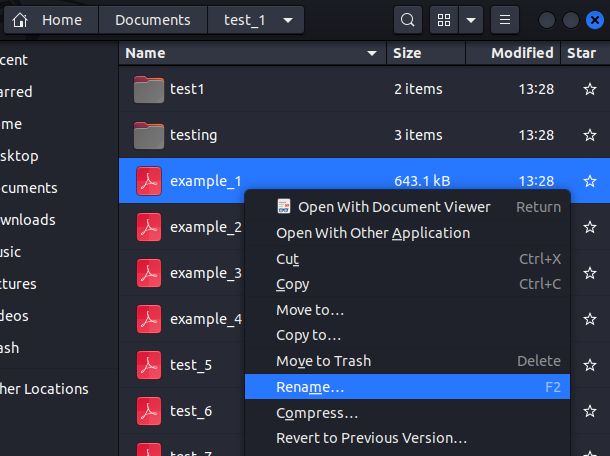Star the test1 folder
This screenshot has width=610, height=456.
(589, 89)
